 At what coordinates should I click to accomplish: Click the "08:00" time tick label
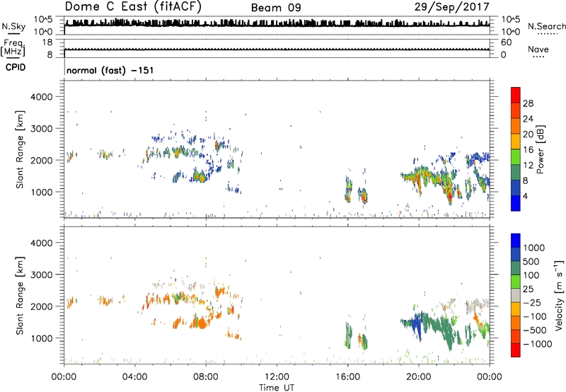[x=206, y=377]
